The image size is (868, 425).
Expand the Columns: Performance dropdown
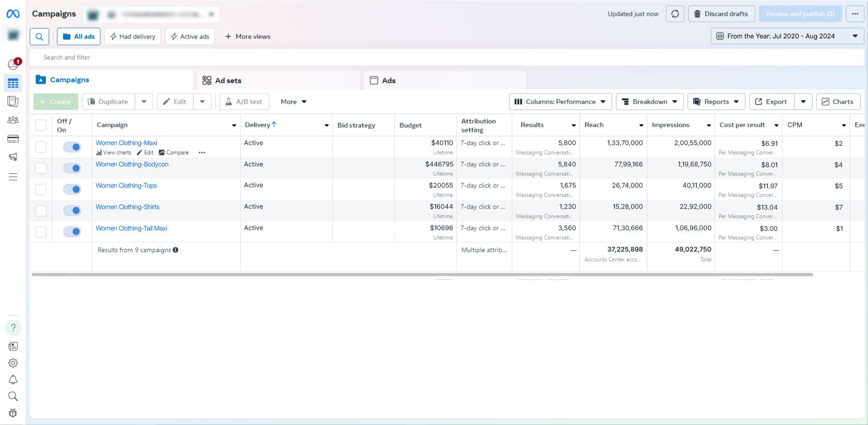560,102
